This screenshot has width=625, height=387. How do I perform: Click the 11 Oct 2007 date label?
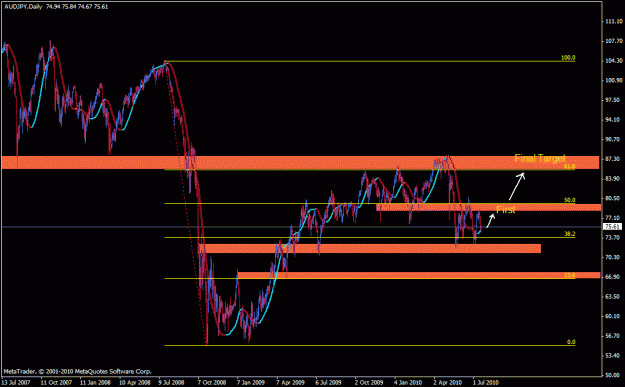(x=56, y=383)
